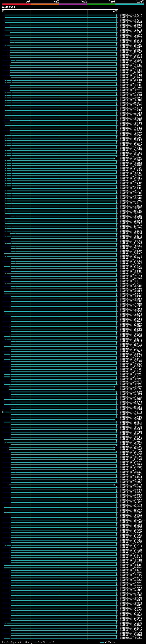The image size is (146, 644).
Task: Select hit label UniRef100_P14273
Action: click(x=131, y=30)
